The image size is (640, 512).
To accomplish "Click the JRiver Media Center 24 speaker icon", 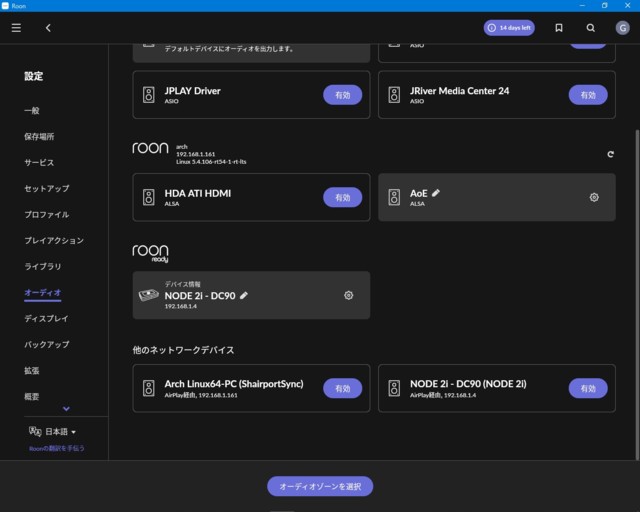I will (394, 95).
